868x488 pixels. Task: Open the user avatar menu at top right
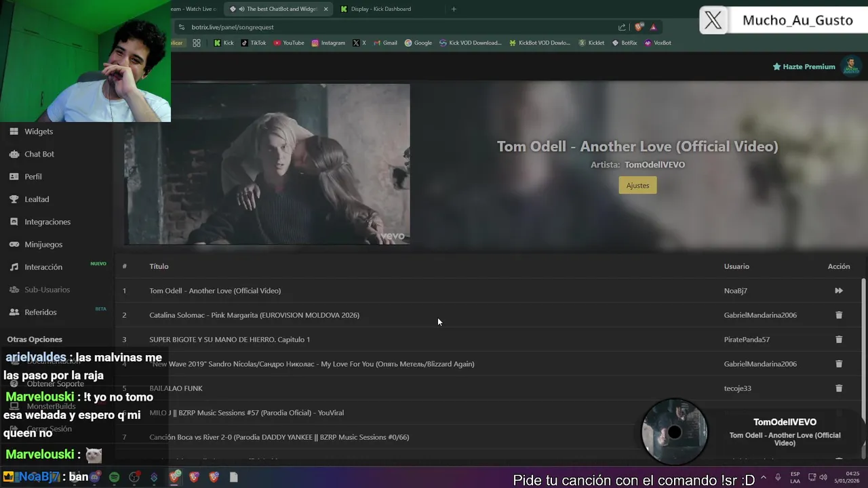[x=850, y=66]
